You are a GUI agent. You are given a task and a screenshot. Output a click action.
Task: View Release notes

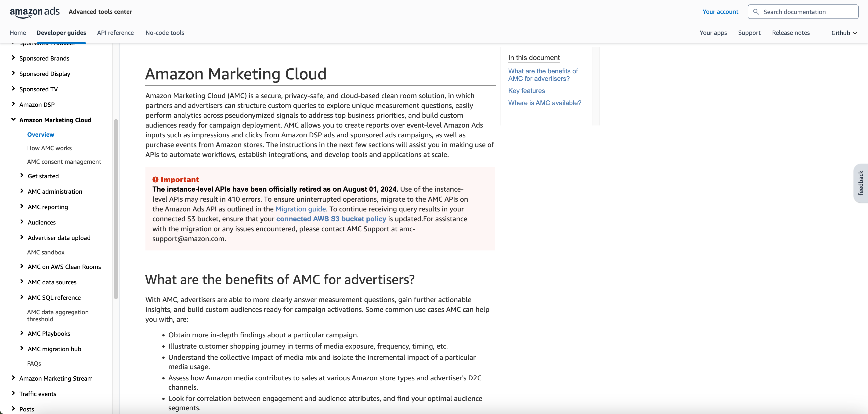(x=791, y=33)
